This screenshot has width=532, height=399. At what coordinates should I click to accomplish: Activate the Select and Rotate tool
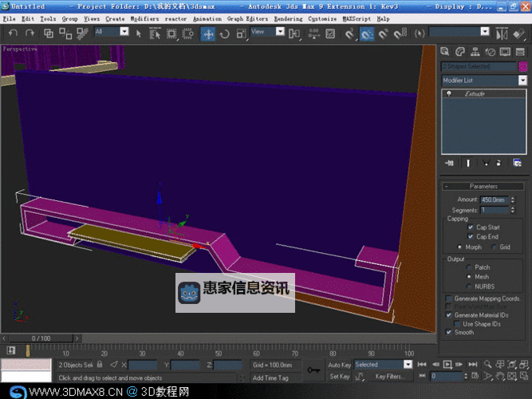(x=224, y=34)
